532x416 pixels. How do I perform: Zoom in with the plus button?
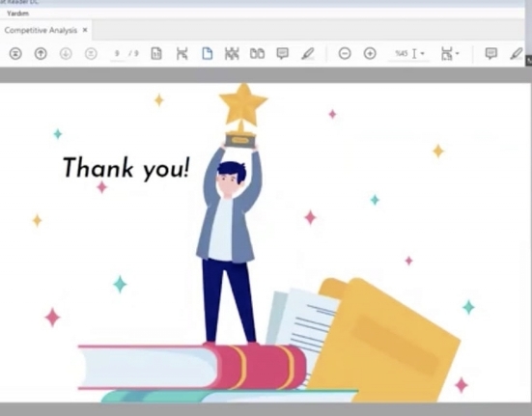click(370, 53)
